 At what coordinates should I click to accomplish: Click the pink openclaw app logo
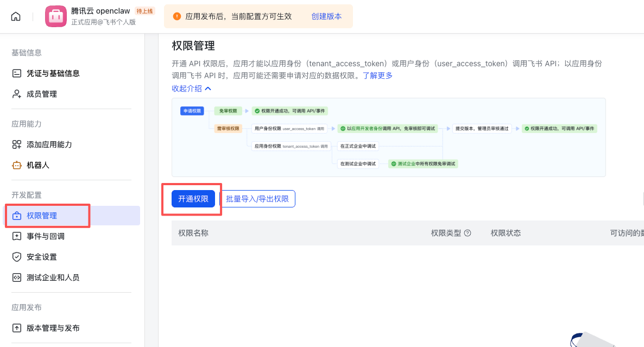click(55, 16)
